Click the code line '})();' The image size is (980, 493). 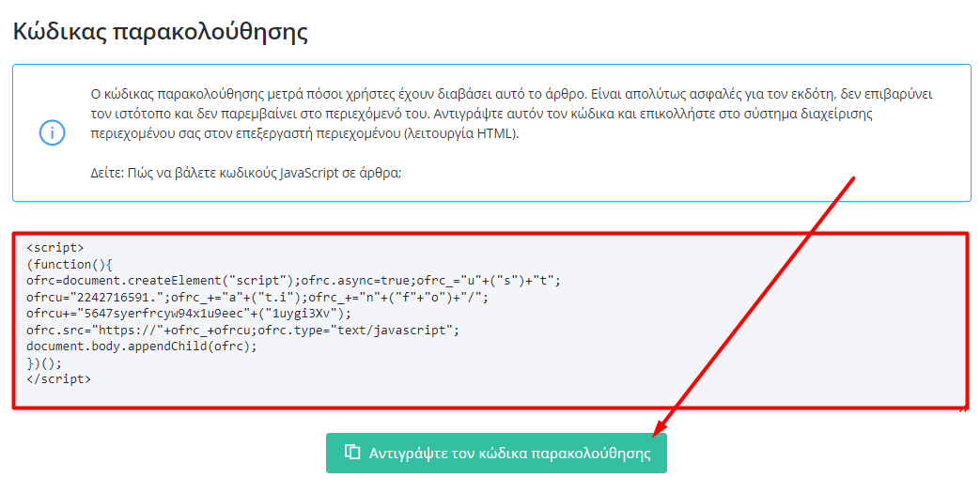coord(44,363)
